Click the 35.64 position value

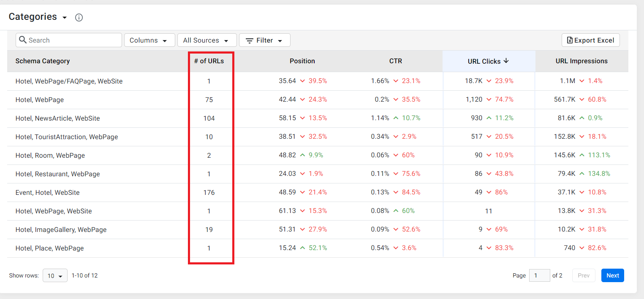point(288,81)
